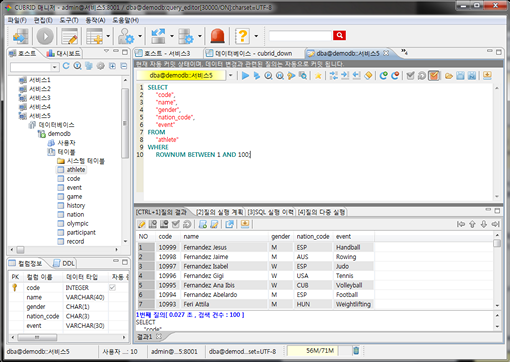The image size is (510, 362).
Task: Open the dba@demodb connection dropdown arrow
Action: coord(230,76)
